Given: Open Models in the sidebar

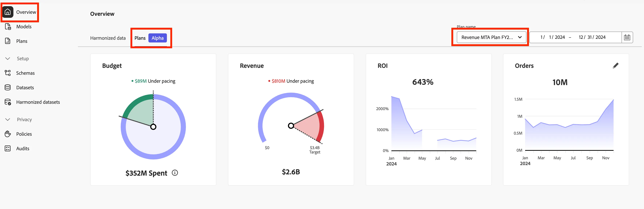Looking at the screenshot, I should coord(24,26).
